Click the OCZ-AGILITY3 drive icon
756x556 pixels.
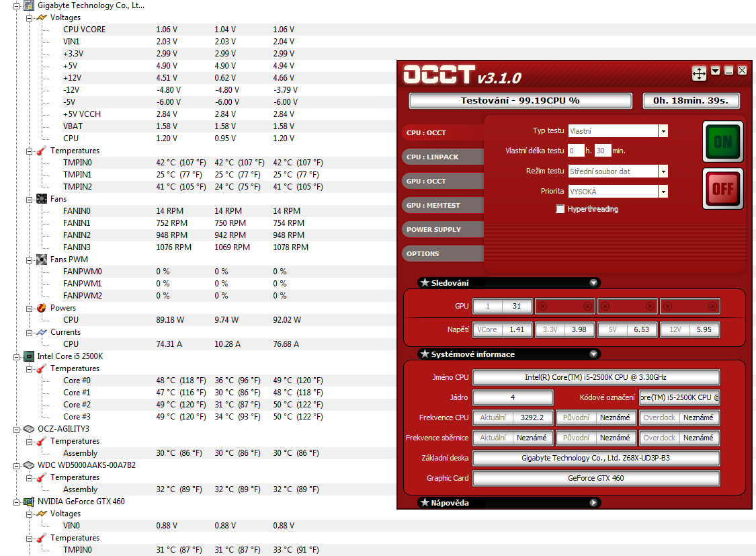pos(29,429)
